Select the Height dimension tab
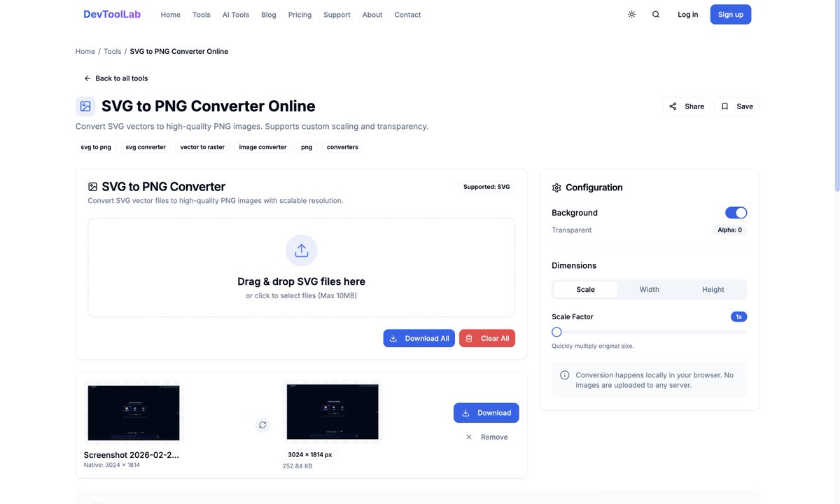The image size is (840, 504). pyautogui.click(x=713, y=289)
